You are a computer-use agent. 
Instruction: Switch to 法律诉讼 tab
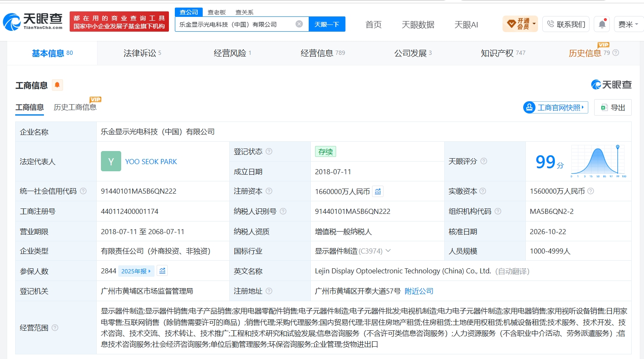pyautogui.click(x=142, y=53)
